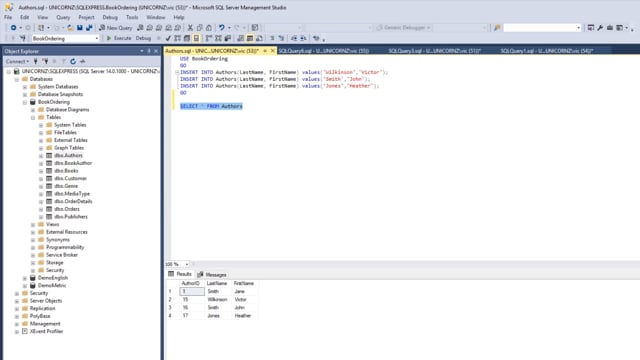Click the Save floppy disk icon
This screenshot has width=640, height=360.
[80, 28]
